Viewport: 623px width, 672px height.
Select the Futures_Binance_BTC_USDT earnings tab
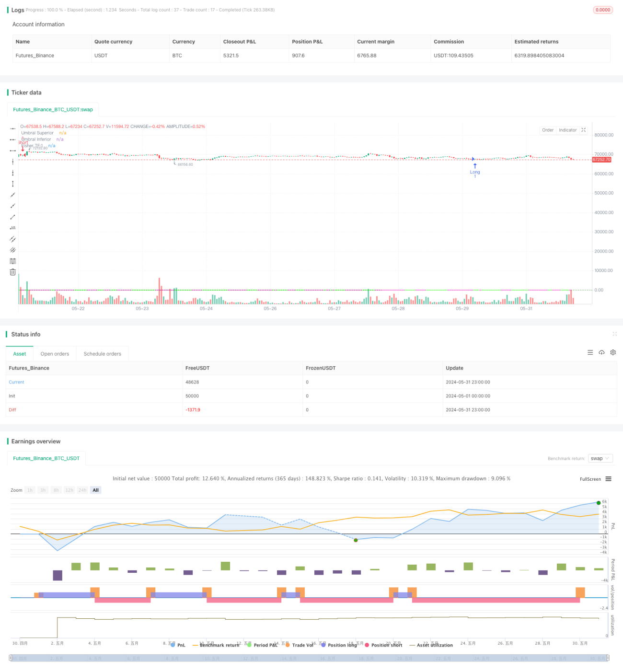(x=46, y=458)
